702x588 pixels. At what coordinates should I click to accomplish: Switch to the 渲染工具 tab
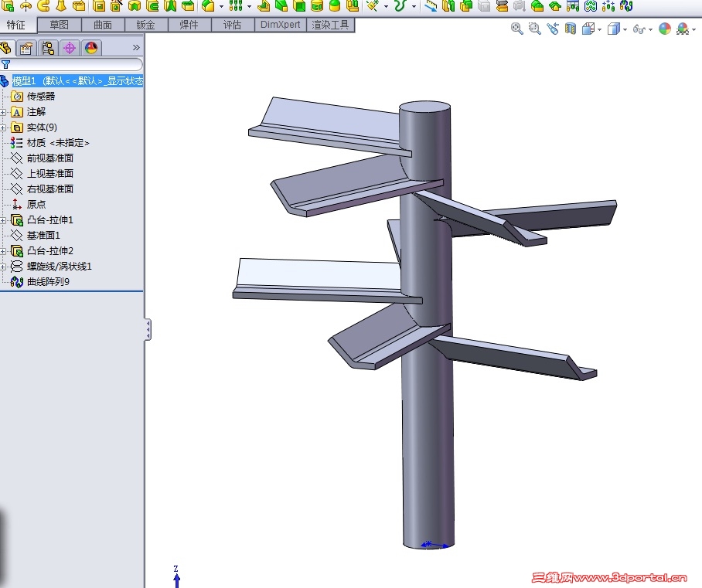click(330, 25)
